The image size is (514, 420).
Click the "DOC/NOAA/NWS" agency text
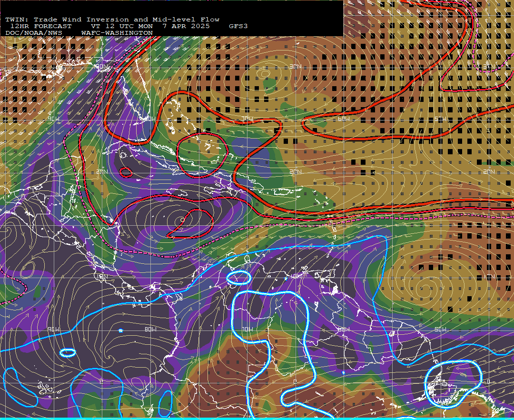pyautogui.click(x=33, y=33)
